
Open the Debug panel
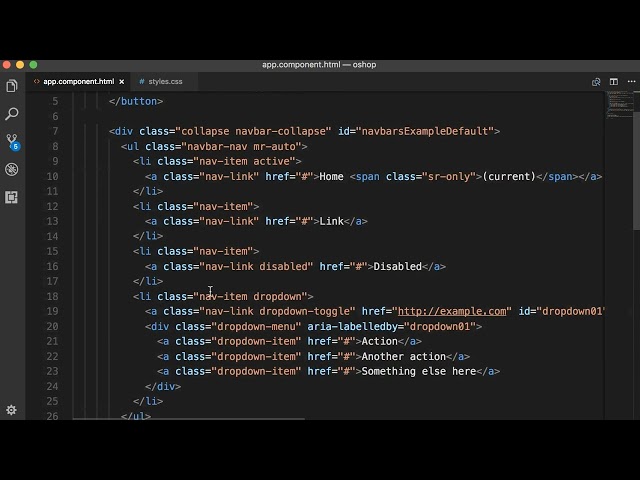point(12,169)
